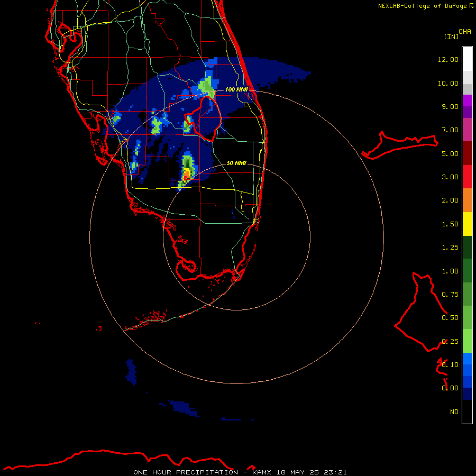Screen dimensions: 476x476
Task: Click the 9.00 legend value
Action: 450,106
